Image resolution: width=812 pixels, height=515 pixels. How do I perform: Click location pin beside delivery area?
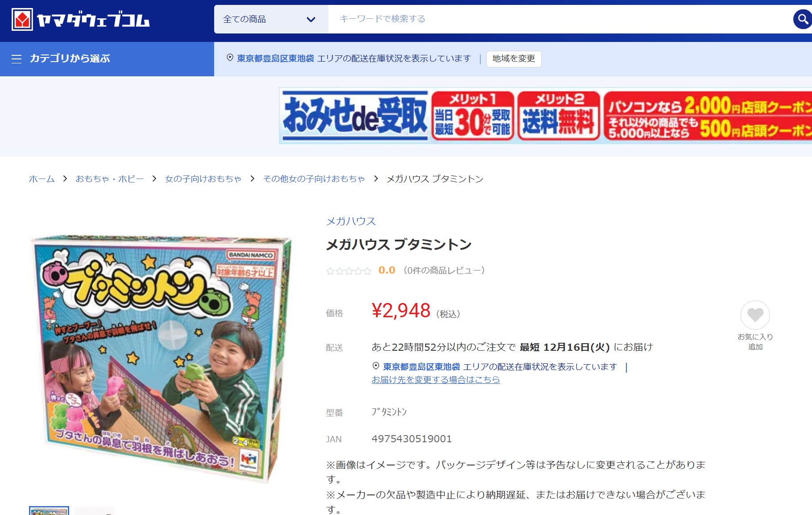coord(376,366)
